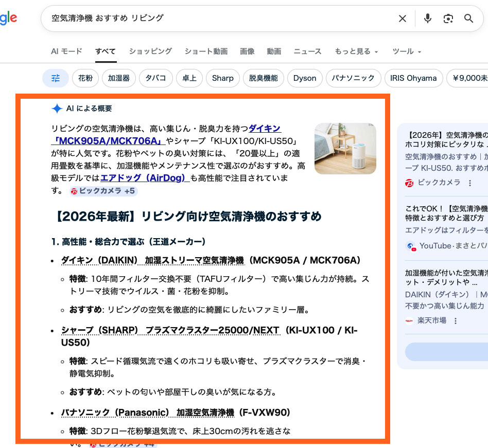Clear the search box text
The width and height of the screenshot is (488, 448).
click(x=403, y=19)
